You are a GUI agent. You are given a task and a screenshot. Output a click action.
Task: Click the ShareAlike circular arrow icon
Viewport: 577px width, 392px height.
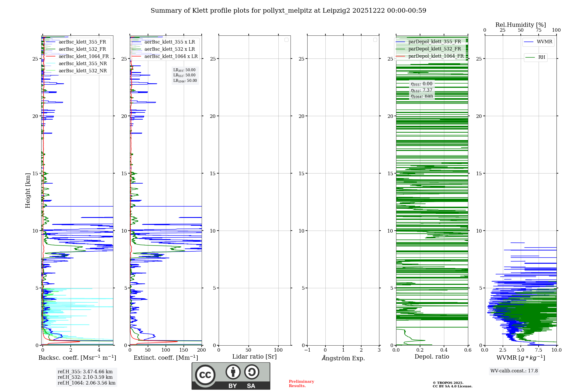coord(252,372)
